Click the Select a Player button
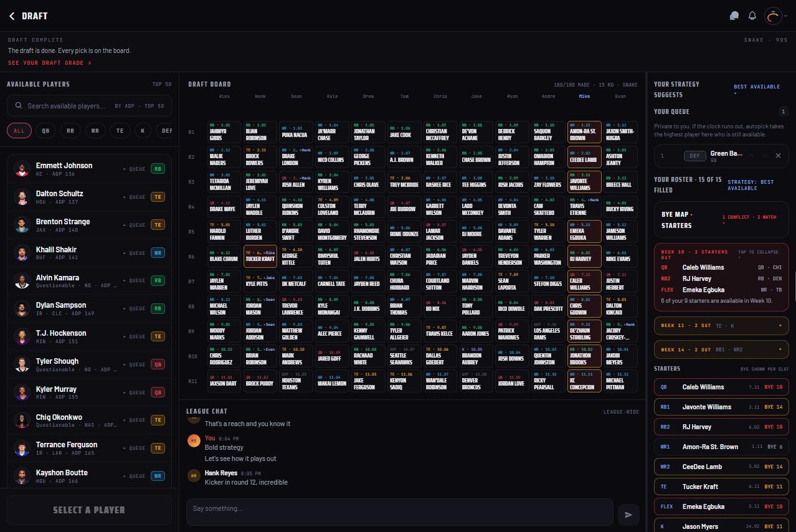The width and height of the screenshot is (796, 532). (89, 510)
